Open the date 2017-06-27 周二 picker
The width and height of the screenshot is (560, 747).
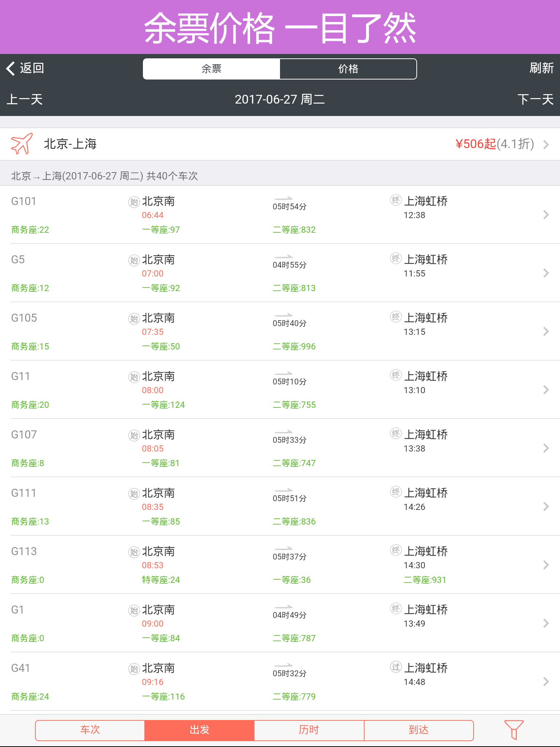(280, 99)
